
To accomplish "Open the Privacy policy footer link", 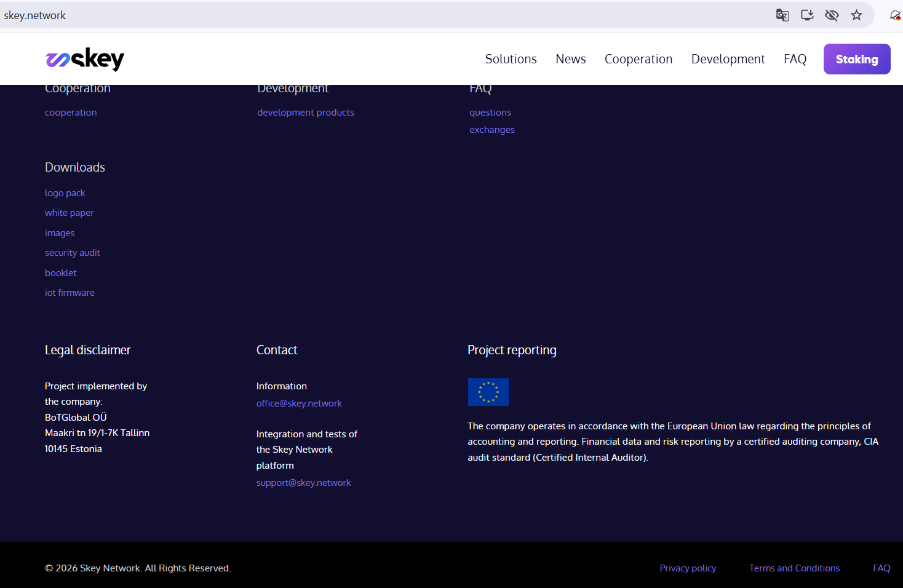I will 688,568.
